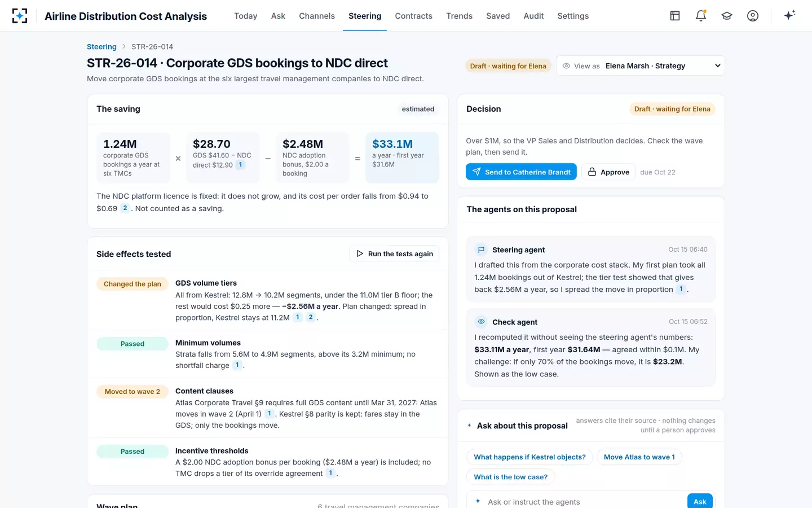Send to Catherine Brandt
The image size is (812, 508).
coord(521,172)
